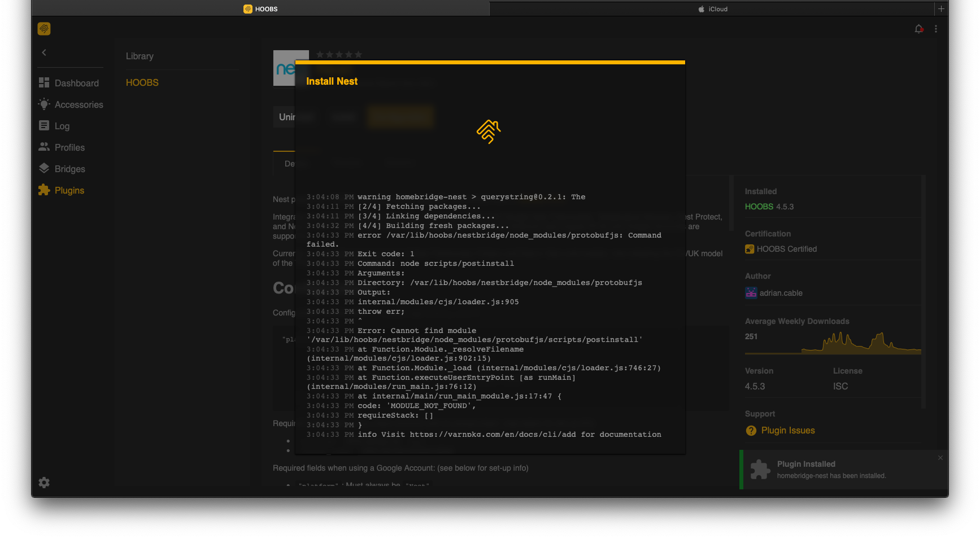This screenshot has width=980, height=539.
Task: Select Bridges in the sidebar
Action: (x=69, y=168)
